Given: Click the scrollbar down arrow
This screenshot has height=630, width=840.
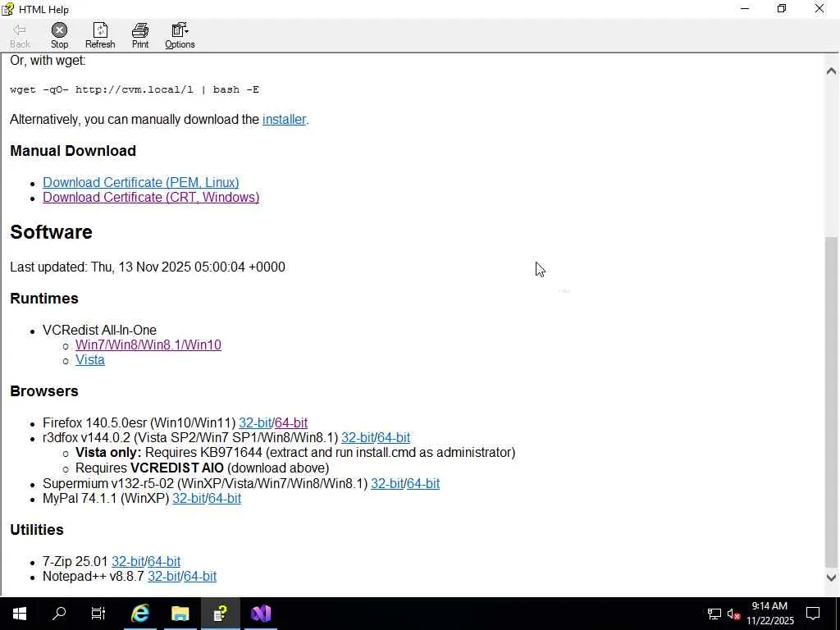Looking at the screenshot, I should point(831,577).
